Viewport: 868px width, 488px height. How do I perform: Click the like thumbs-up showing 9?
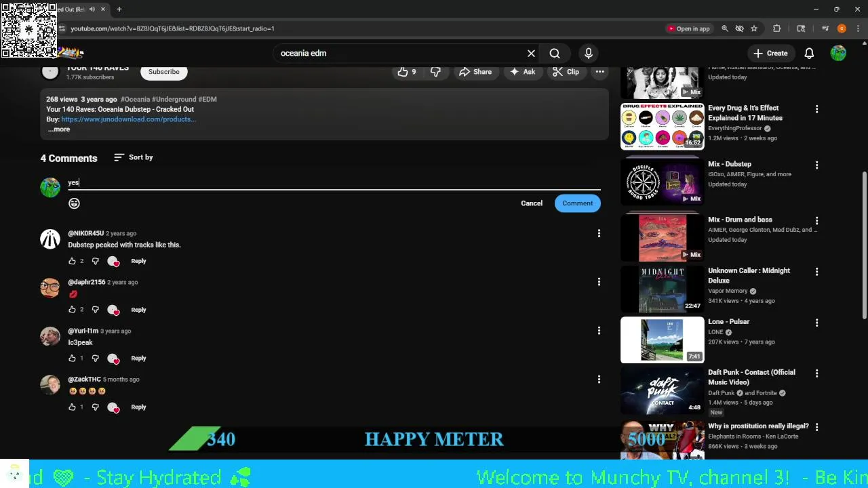(x=407, y=72)
